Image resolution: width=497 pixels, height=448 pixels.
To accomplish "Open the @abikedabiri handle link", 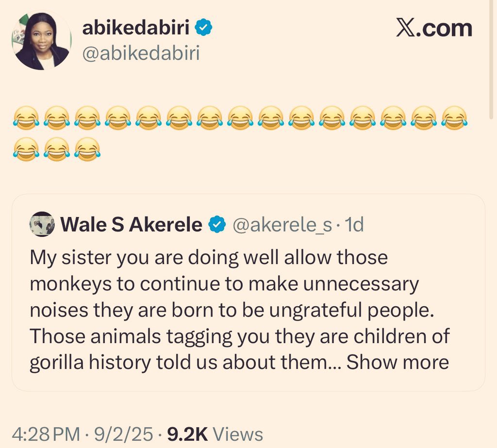I will click(x=141, y=53).
